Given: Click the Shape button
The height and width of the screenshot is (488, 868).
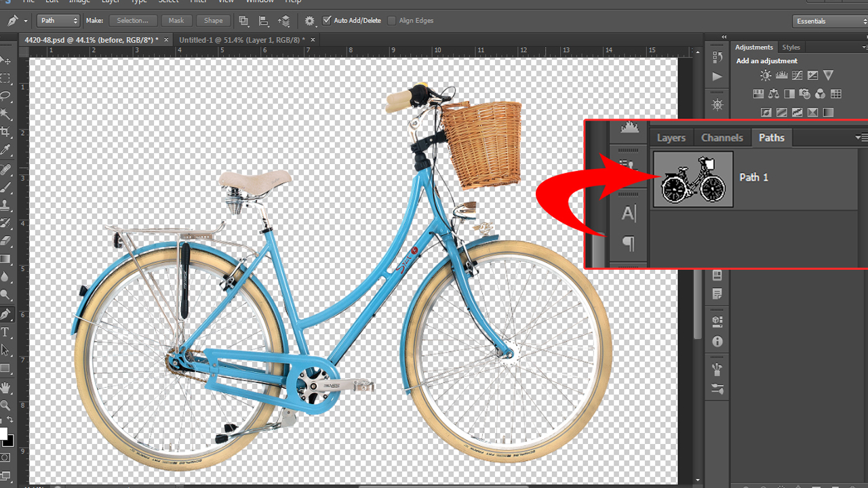Looking at the screenshot, I should coord(213,21).
